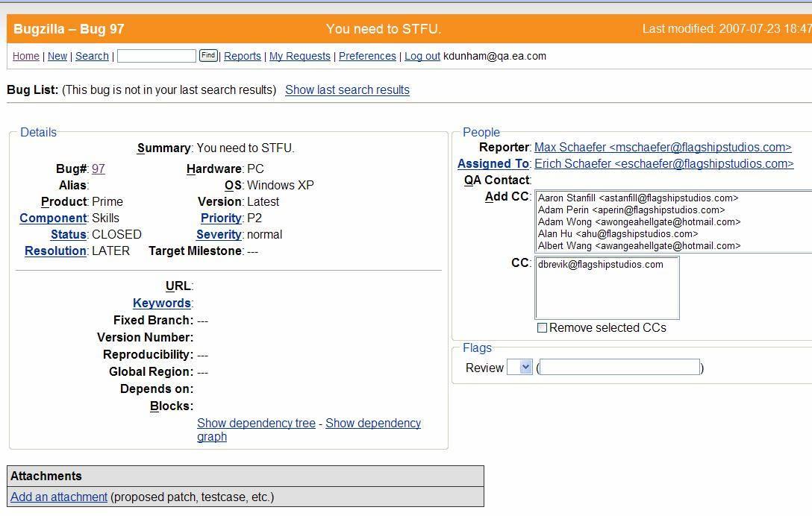The width and height of the screenshot is (812, 516).
Task: Click the quick search text field
Action: coord(157,56)
